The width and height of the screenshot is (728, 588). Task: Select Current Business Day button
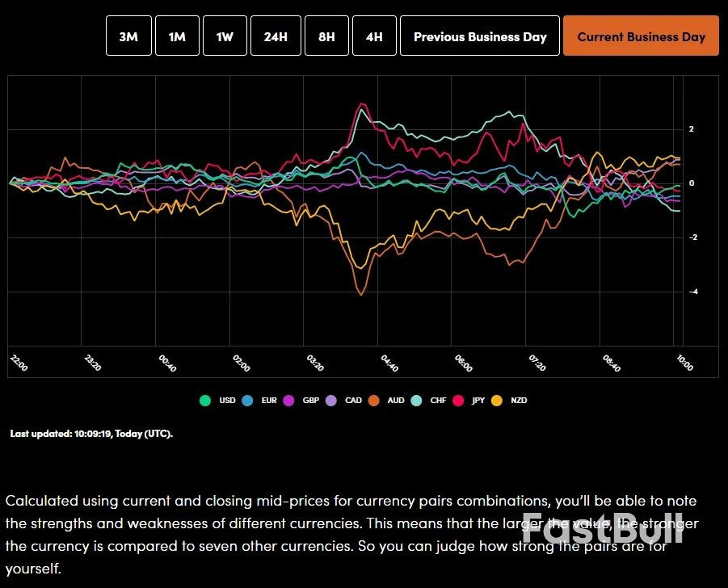click(x=641, y=36)
